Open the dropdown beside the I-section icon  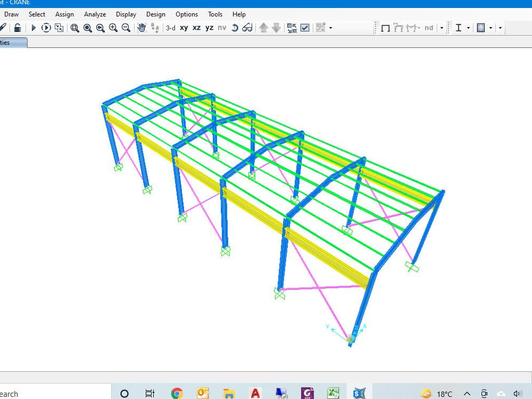click(470, 28)
